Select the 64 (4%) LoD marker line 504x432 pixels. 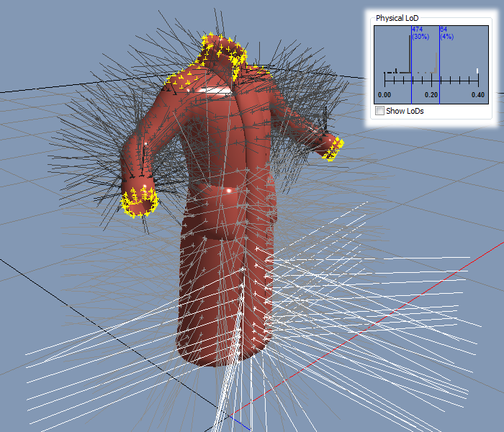[439, 65]
